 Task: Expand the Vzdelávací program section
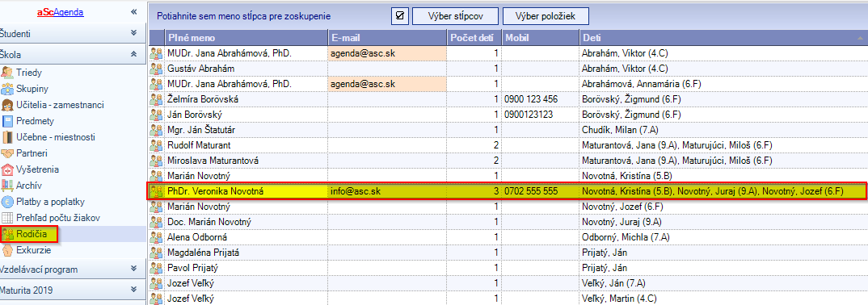pyautogui.click(x=133, y=269)
